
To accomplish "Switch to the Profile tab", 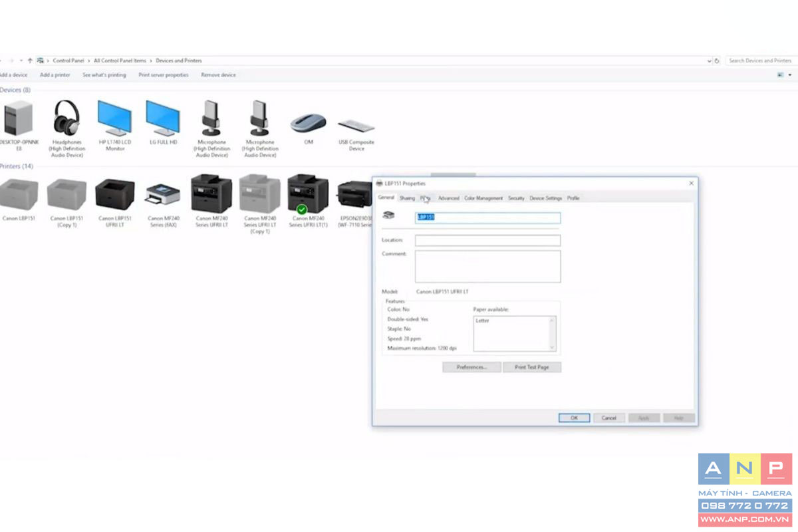I will click(x=573, y=198).
